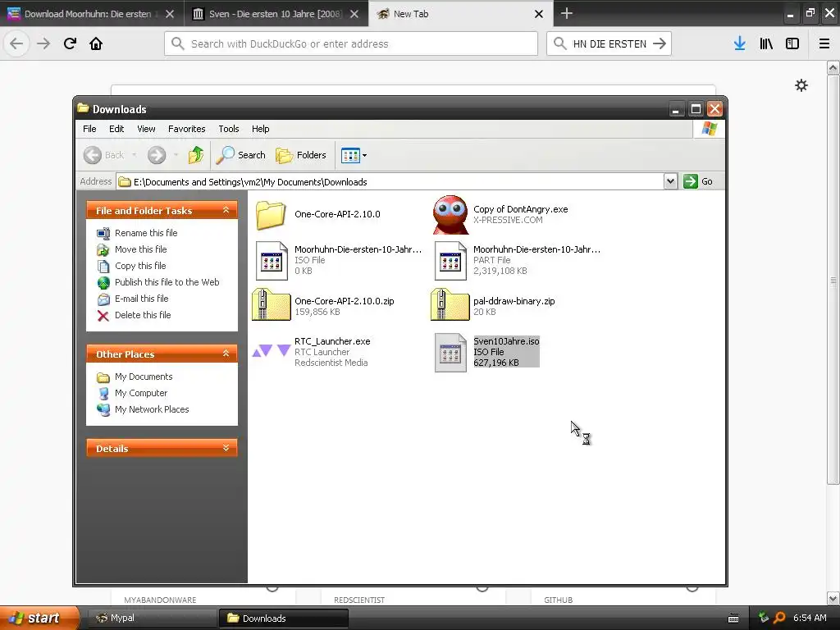840x630 pixels.
Task: Reload the browser page
Action: pyautogui.click(x=70, y=43)
